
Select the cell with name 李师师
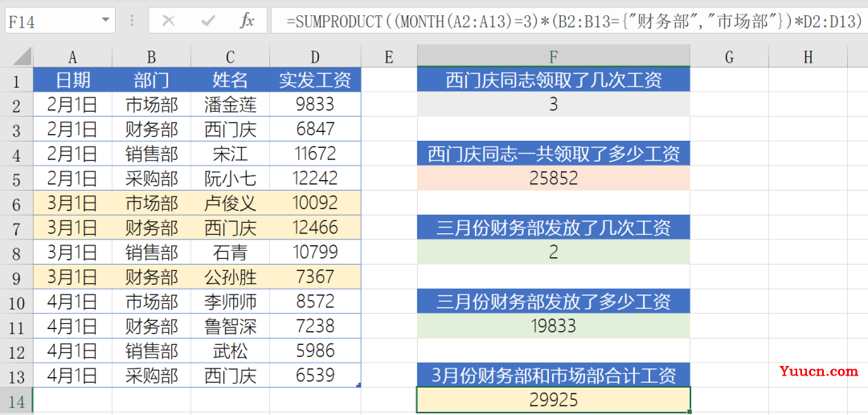point(231,302)
